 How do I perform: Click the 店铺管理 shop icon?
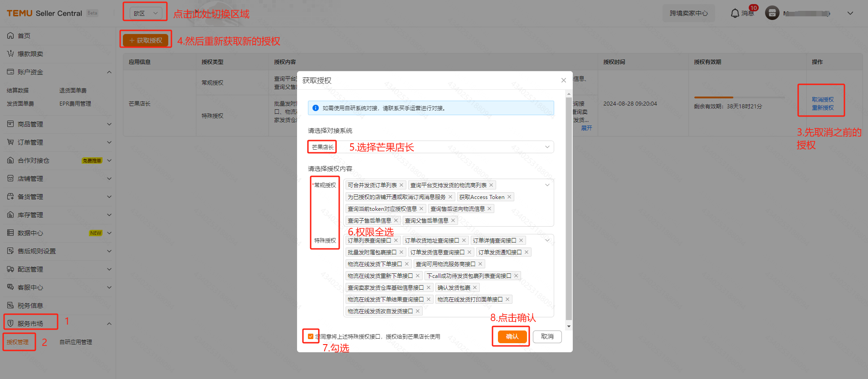[10, 179]
